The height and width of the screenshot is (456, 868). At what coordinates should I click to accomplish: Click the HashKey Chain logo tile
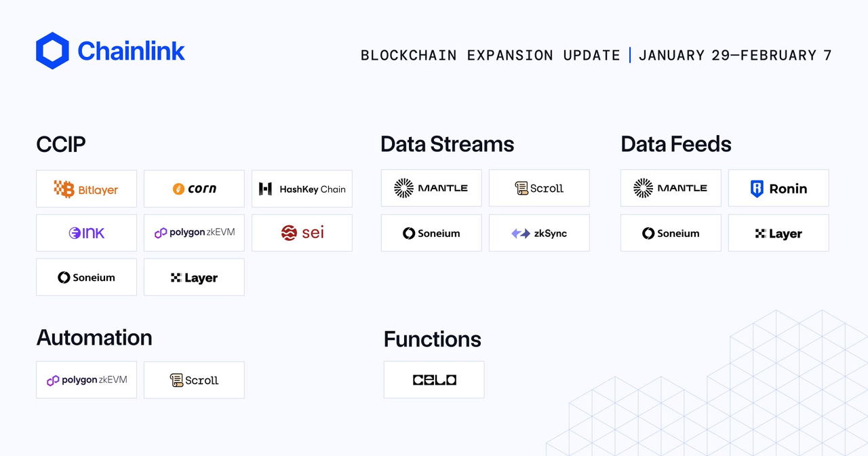coord(302,189)
